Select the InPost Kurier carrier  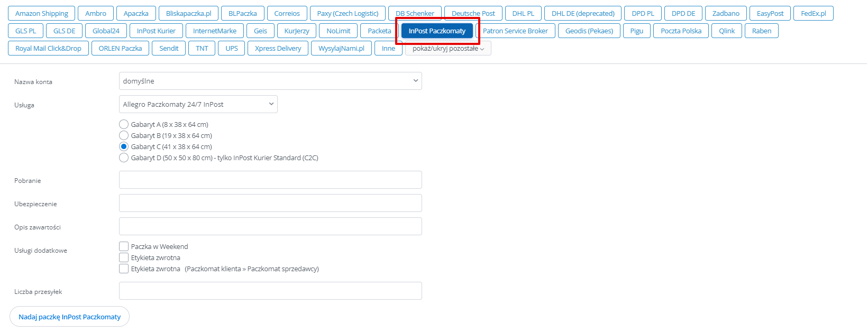tap(156, 31)
